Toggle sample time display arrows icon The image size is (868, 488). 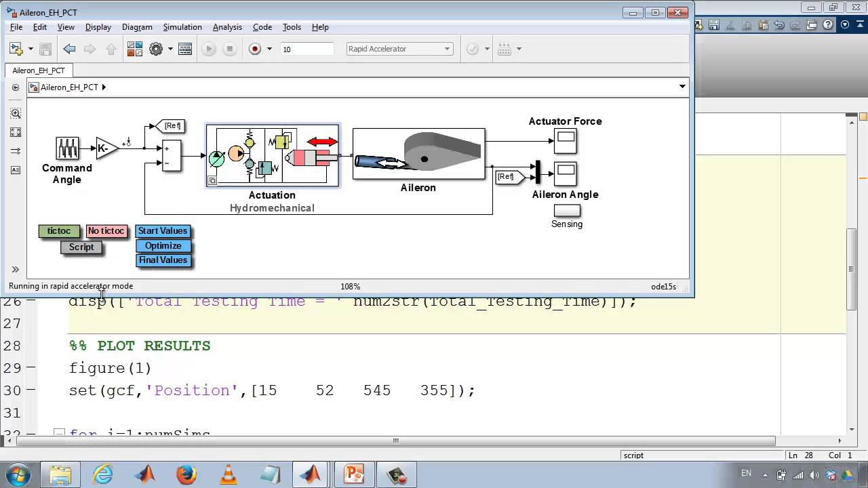pyautogui.click(x=16, y=150)
